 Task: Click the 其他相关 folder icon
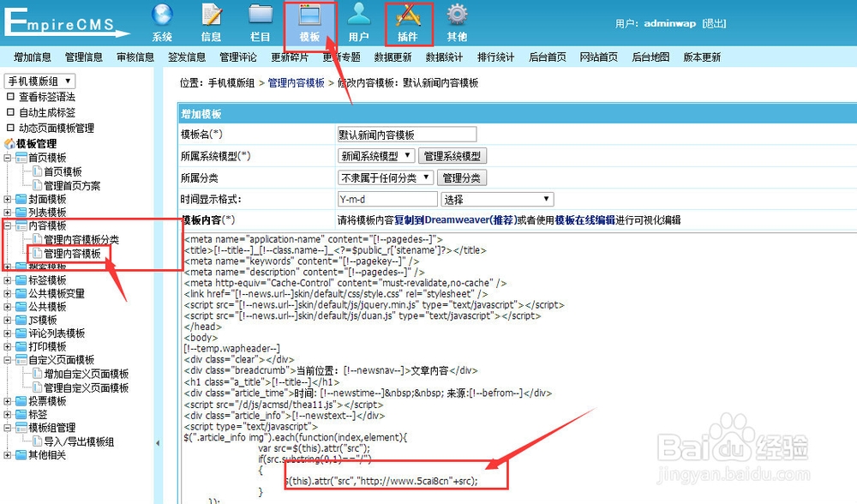[21, 455]
